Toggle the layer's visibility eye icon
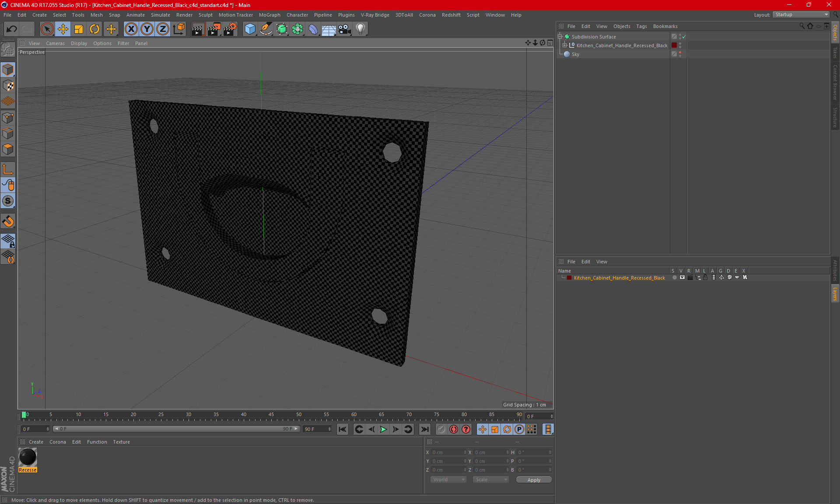Viewport: 840px width, 504px height. pos(682,277)
